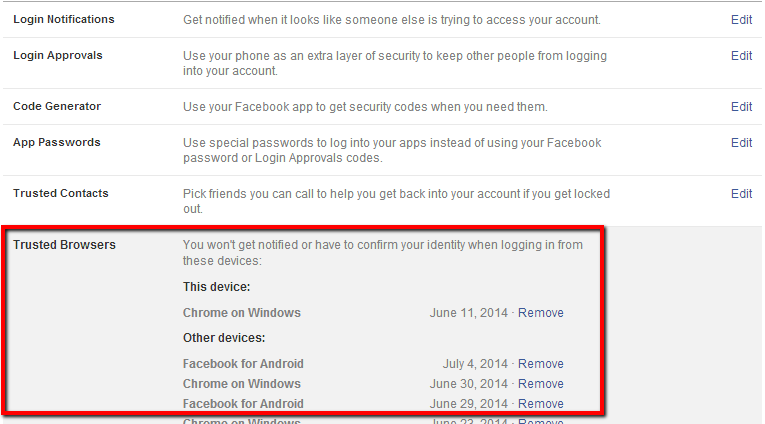
Task: Remove this device's Chrome on Windows entry
Action: tap(540, 313)
